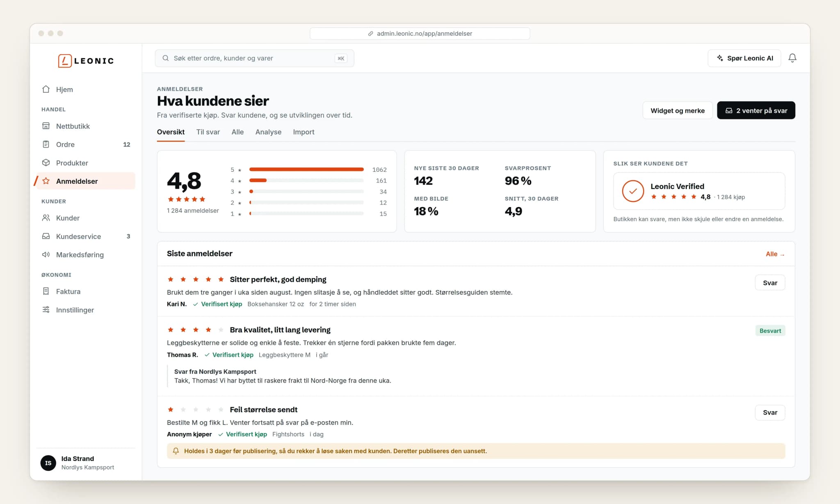Click the Produkter box icon

46,163
